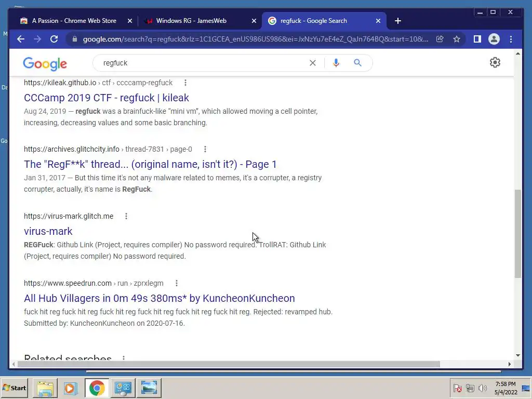The width and height of the screenshot is (532, 399).
Task: Open the CCCamp 2019 CTF result
Action: click(106, 98)
